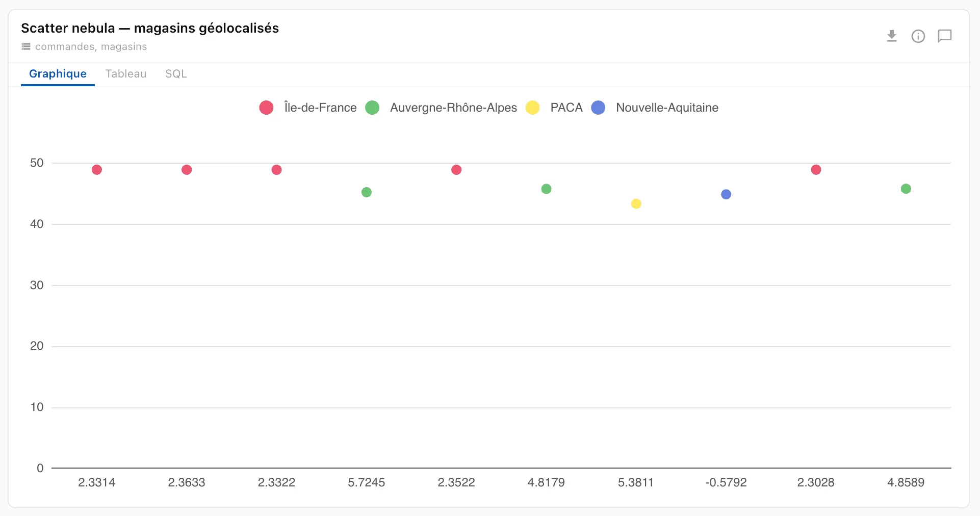Click the red point at 2.3314

(97, 170)
